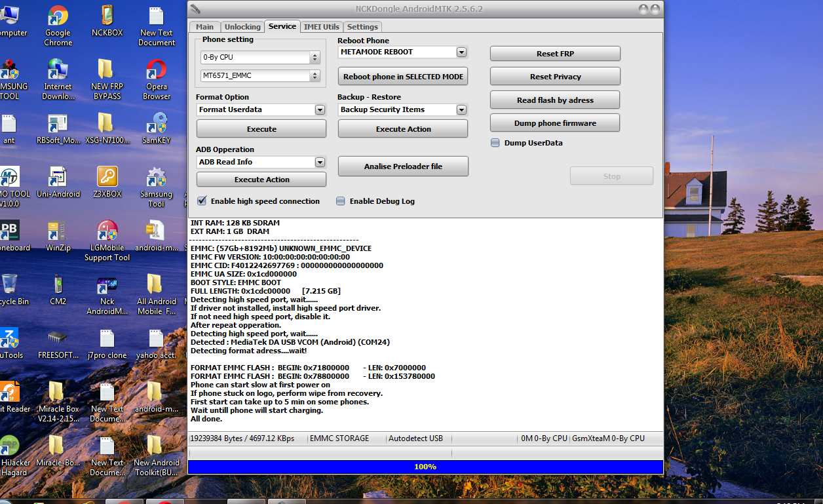The height and width of the screenshot is (504, 823).
Task: Open NEW FRP BYPASS folder
Action: tap(107, 80)
